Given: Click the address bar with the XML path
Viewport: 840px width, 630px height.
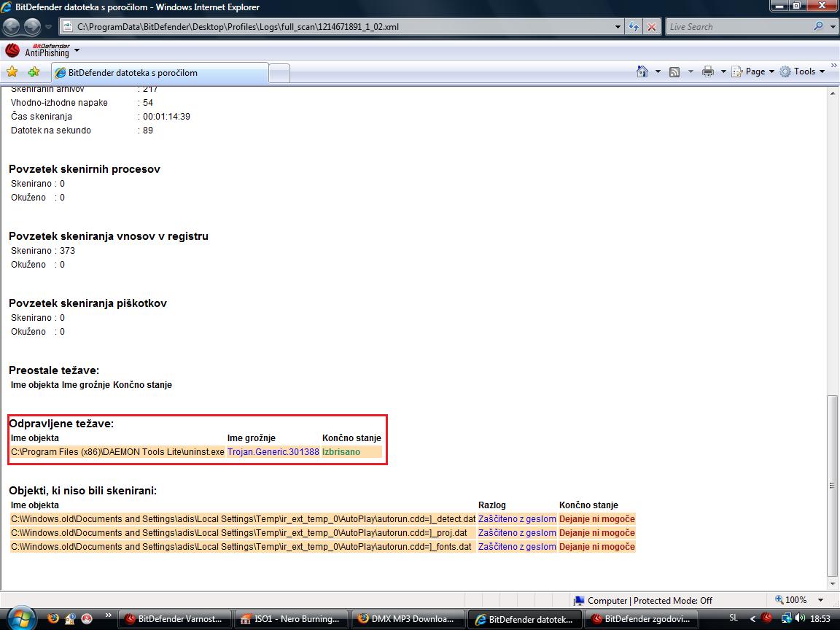Looking at the screenshot, I should tap(343, 27).
